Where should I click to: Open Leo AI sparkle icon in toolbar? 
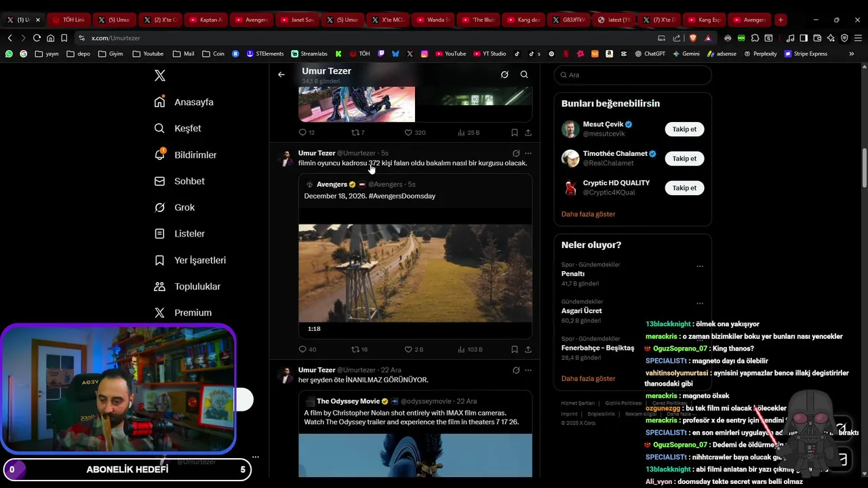pos(831,38)
